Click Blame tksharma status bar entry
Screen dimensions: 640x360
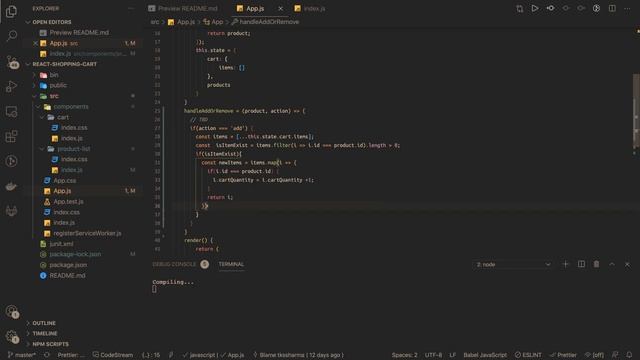(x=298, y=355)
